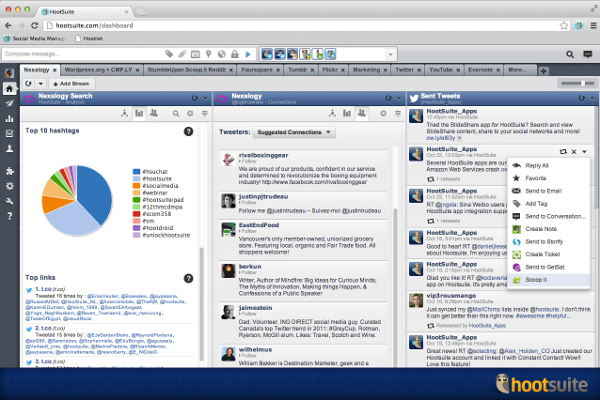The image size is (600, 400).
Task: Toggle second profile avatar in account picker
Action: coord(280,54)
